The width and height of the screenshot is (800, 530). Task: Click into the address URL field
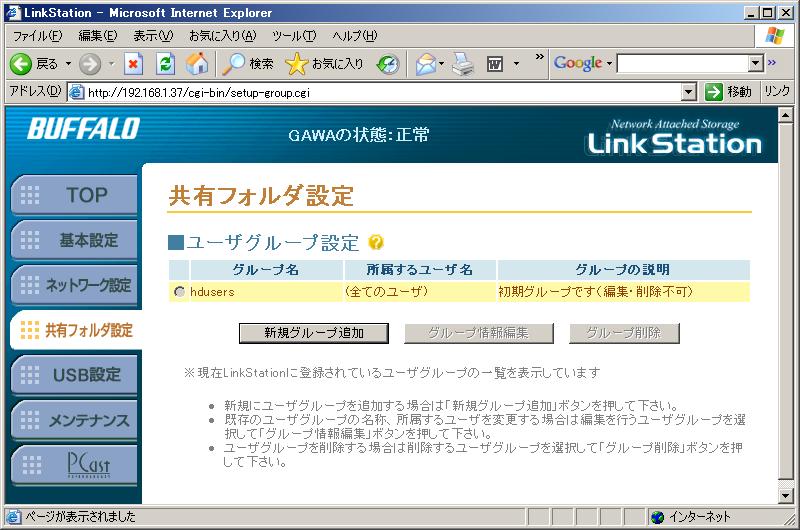(380, 92)
